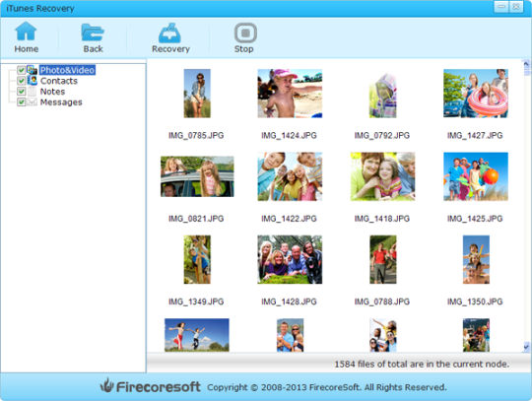Go back using the Back folder icon

click(x=93, y=33)
